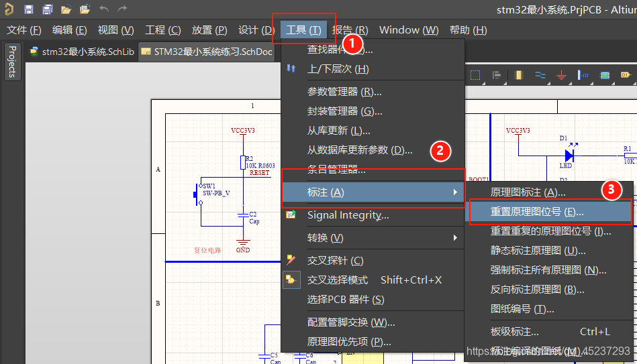Click the Save All icon

pos(48,9)
